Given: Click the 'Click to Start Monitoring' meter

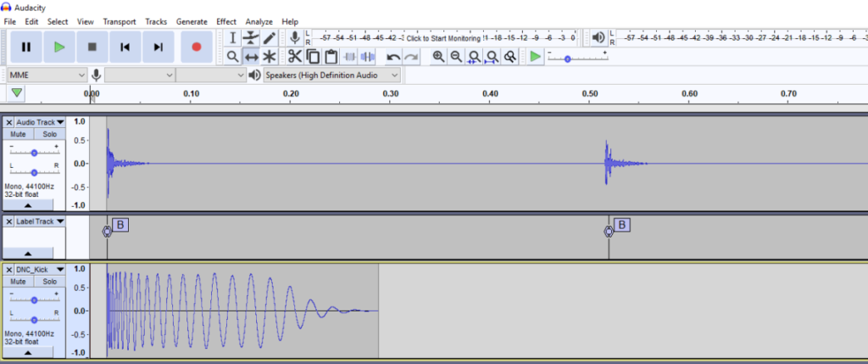Looking at the screenshot, I should [443, 38].
